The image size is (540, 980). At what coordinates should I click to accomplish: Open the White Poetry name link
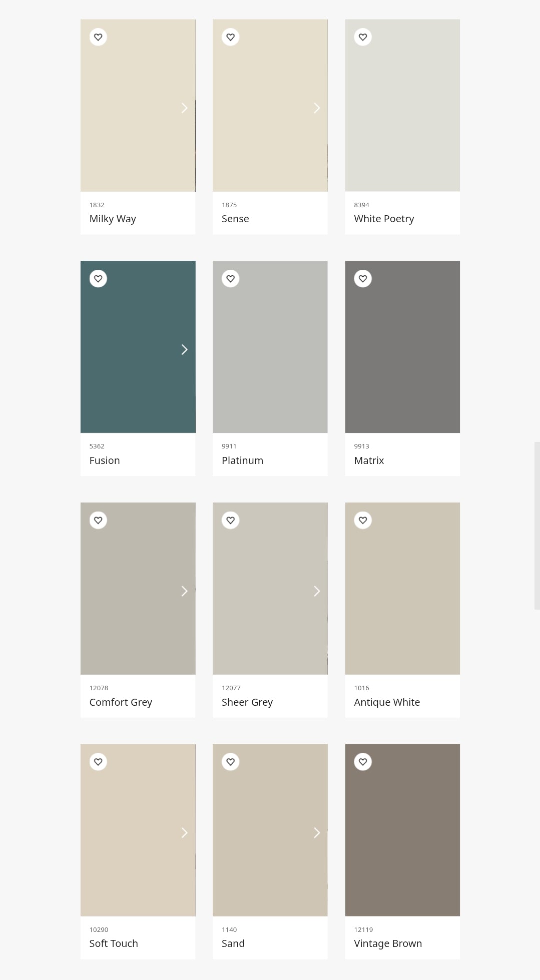click(384, 219)
